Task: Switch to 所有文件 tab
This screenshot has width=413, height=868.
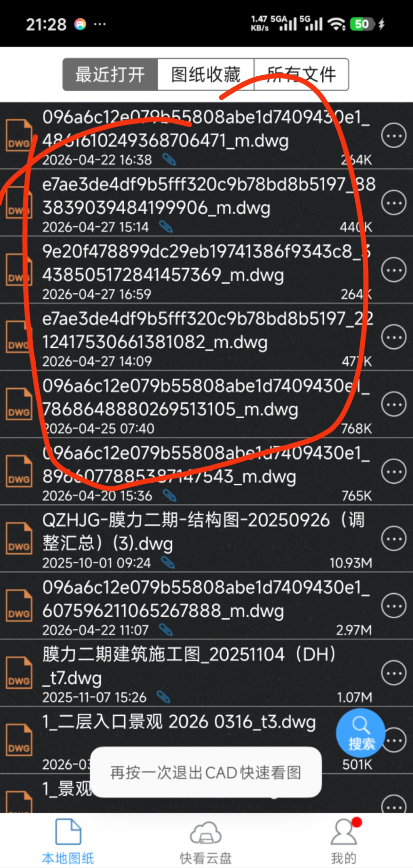Action: coord(301,74)
